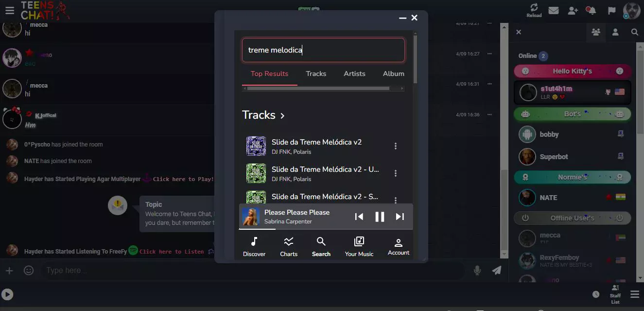Select offline user RexyFemboy
Screen dimensions: 644x311
[572, 260]
